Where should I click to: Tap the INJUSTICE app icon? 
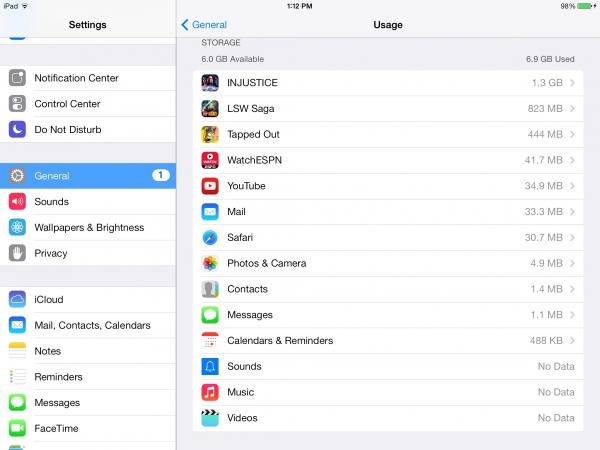pyautogui.click(x=210, y=82)
